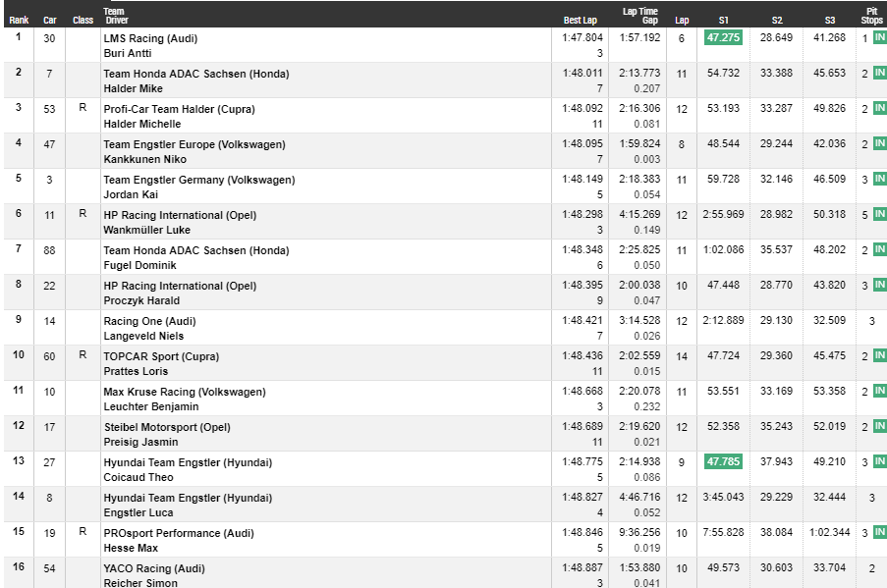Click S1 time 7:55.828
The height and width of the screenshot is (588, 887).
[724, 533]
